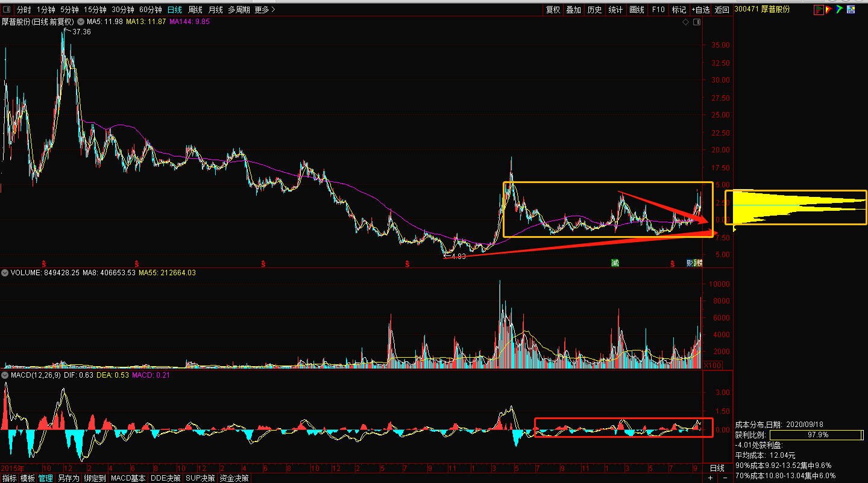The width and height of the screenshot is (868, 483).
Task: Select the 30分钟 period
Action: click(x=123, y=10)
